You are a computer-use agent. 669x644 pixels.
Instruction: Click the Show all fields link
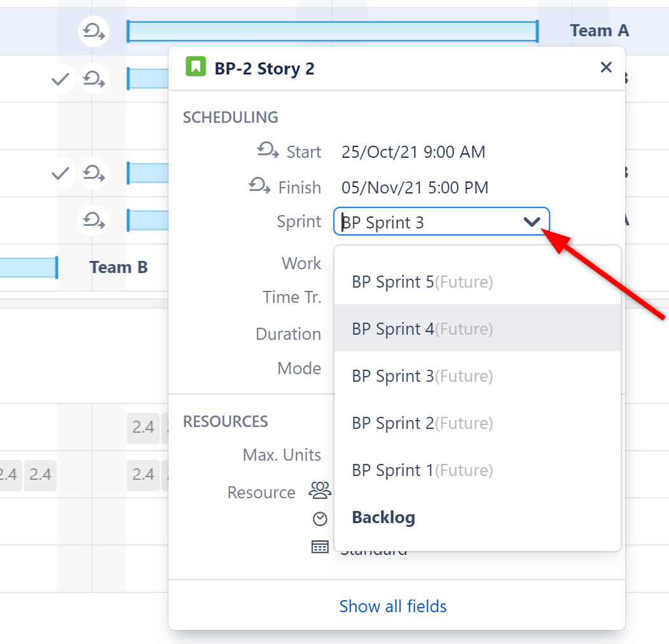tap(393, 606)
